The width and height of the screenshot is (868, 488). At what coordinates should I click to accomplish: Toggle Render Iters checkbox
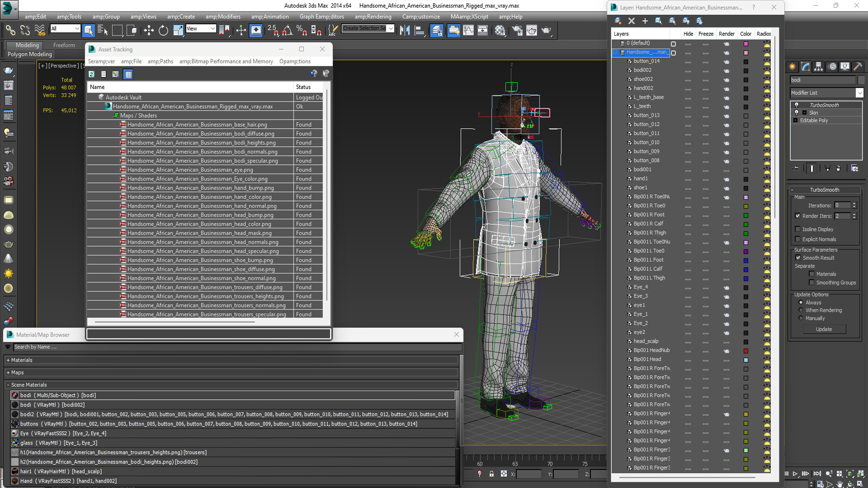coord(798,216)
